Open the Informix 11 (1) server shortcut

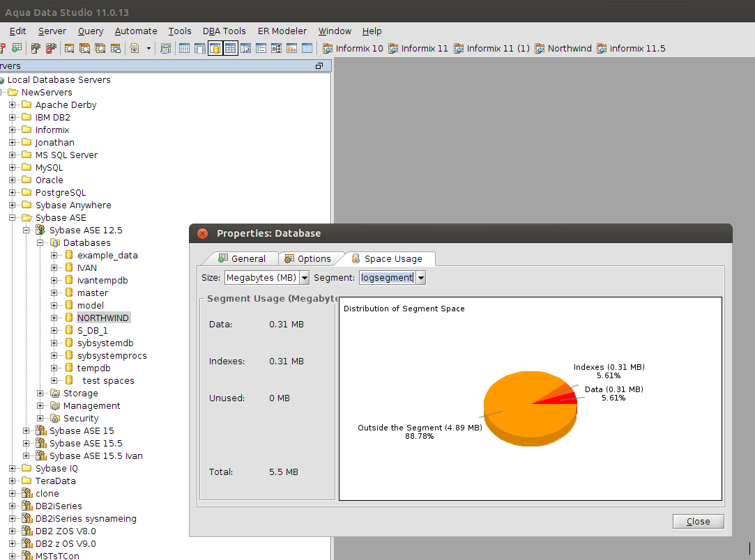tap(491, 48)
